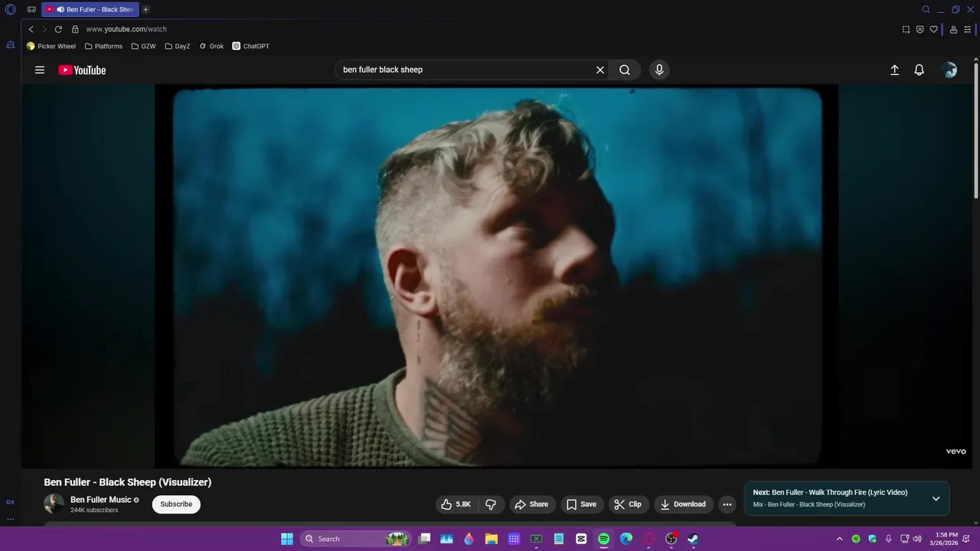Open the YouTube hamburger guide menu
This screenshot has width=980, height=551.
(x=40, y=70)
